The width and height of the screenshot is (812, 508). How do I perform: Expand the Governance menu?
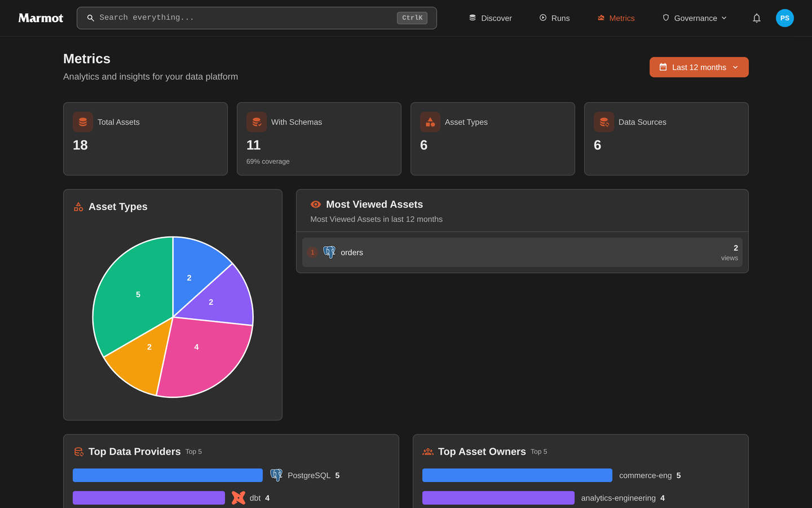(x=695, y=18)
